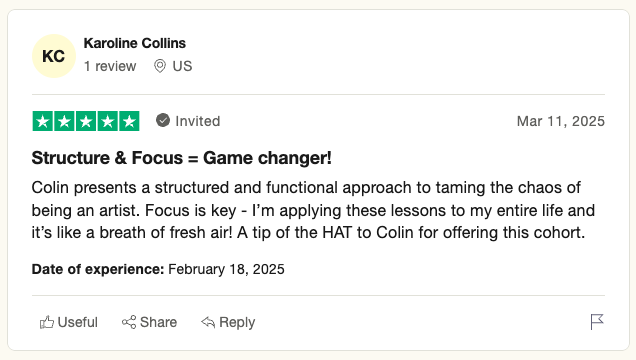Click the third green rating star
This screenshot has height=360, width=636.
tap(86, 121)
